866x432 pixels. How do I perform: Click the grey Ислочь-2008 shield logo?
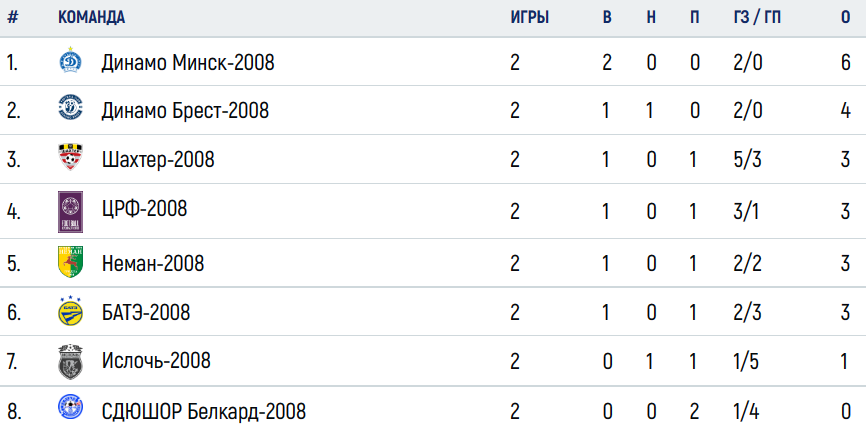pos(70,362)
